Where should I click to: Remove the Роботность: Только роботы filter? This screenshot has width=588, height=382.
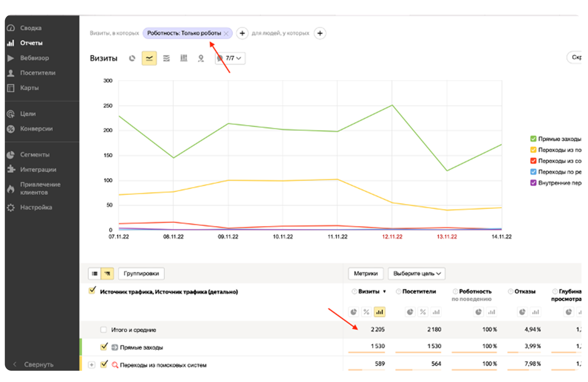226,33
